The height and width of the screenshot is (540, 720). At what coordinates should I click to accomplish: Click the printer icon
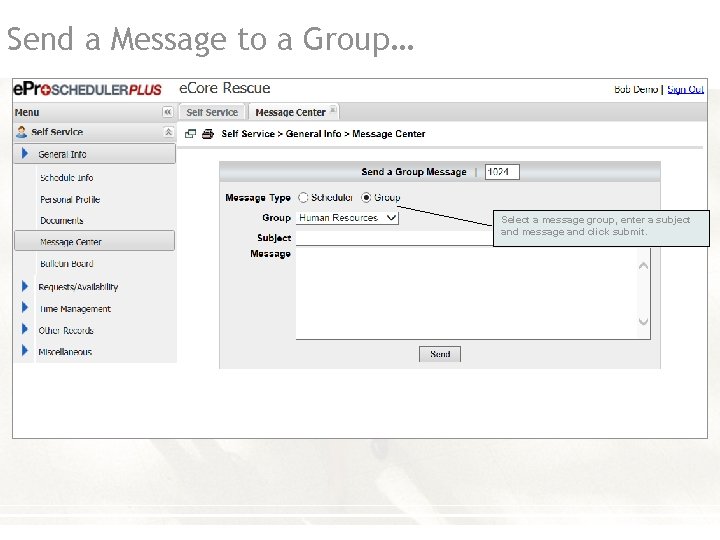point(208,134)
